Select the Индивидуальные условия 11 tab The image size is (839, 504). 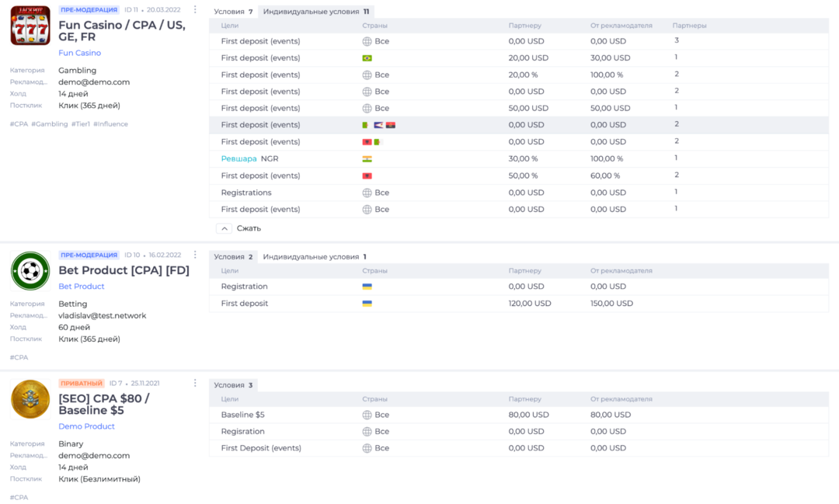(315, 12)
